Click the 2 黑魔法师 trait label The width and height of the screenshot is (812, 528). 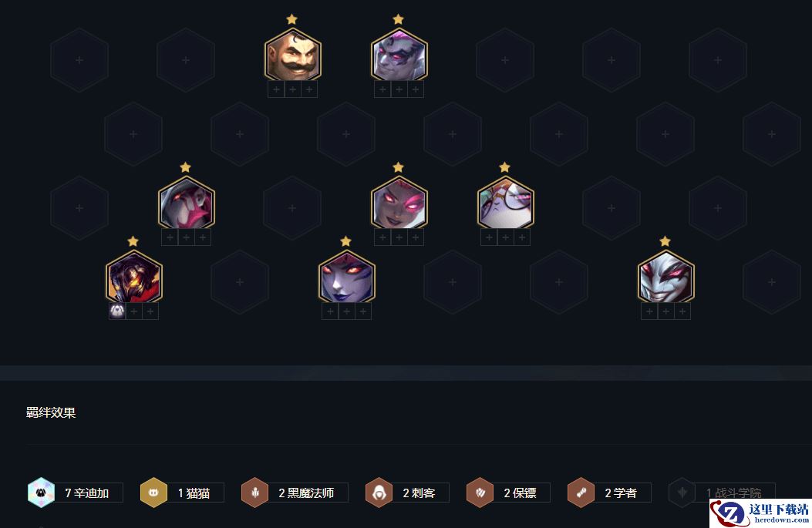pyautogui.click(x=306, y=493)
